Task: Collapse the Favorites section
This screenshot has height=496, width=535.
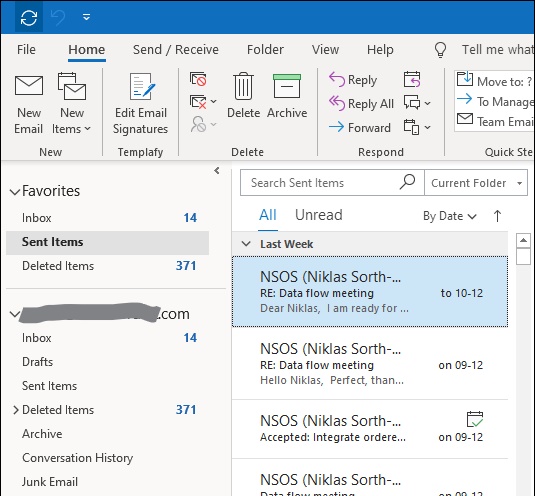Action: [x=15, y=191]
